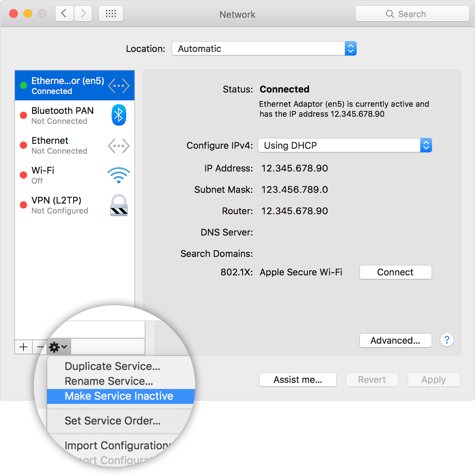The width and height of the screenshot is (475, 476).
Task: Click the Connect button for 802.1X
Action: tap(396, 272)
